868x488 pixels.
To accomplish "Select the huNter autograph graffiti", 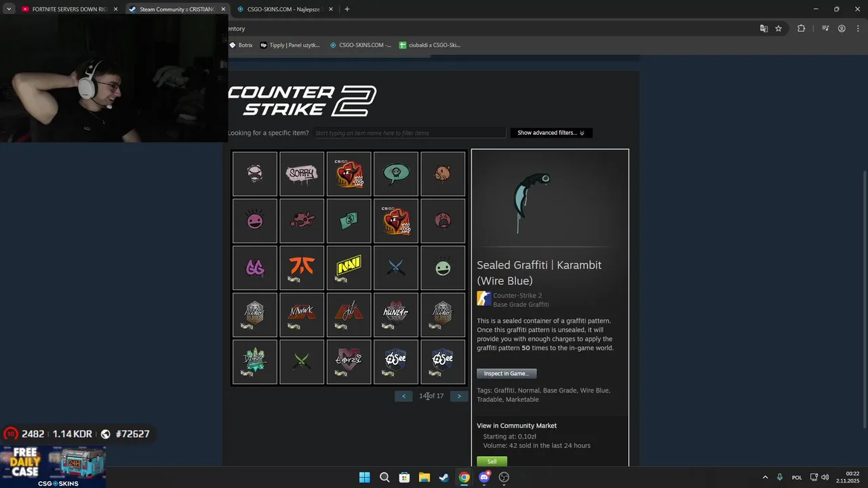I will click(396, 314).
